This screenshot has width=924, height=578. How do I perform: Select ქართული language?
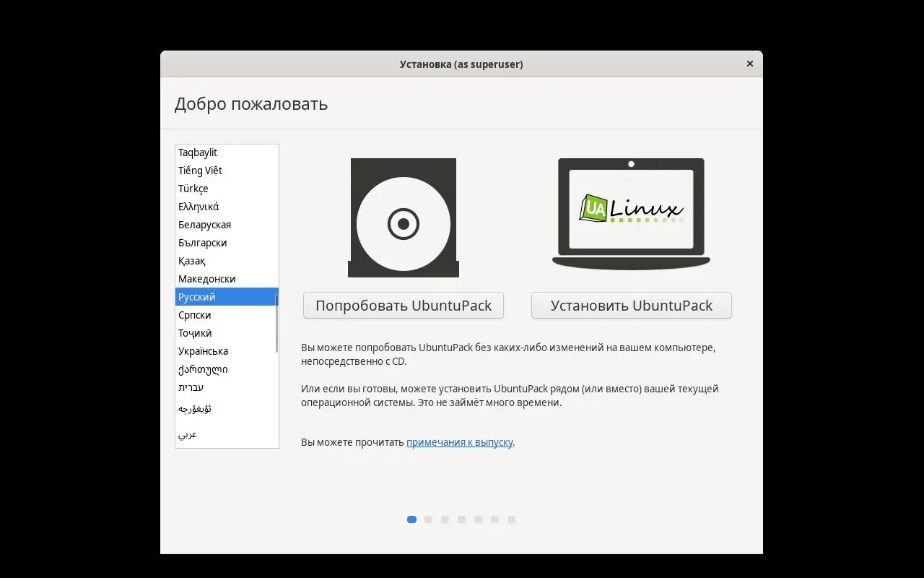[x=227, y=369]
